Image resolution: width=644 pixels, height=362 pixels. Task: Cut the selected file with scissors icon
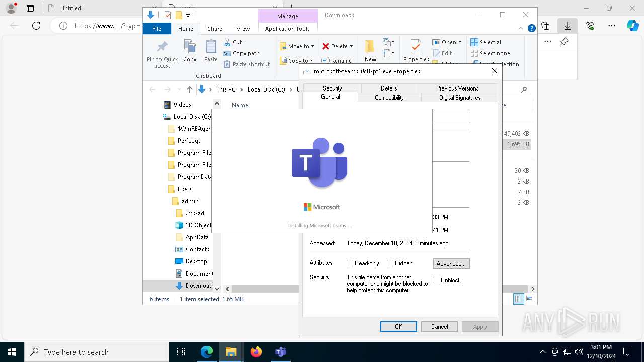pos(228,42)
